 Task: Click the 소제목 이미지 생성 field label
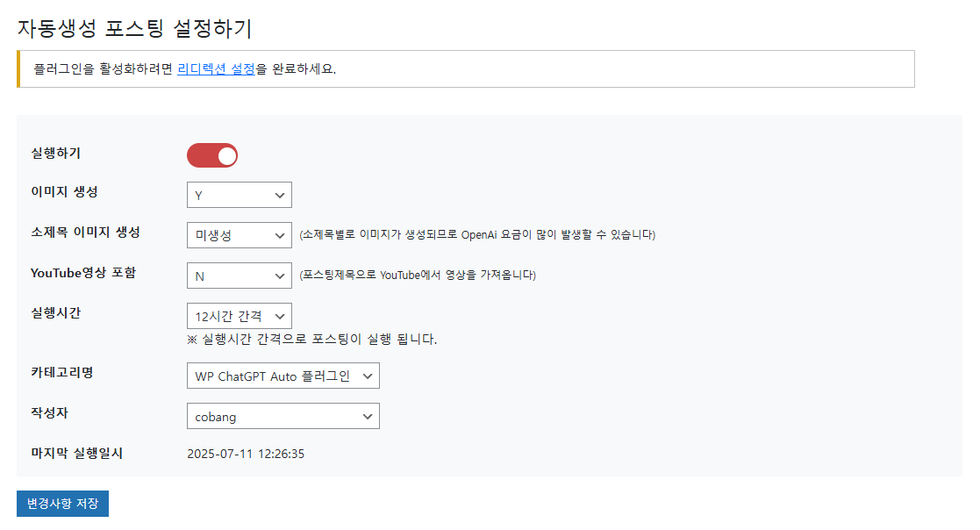(86, 232)
